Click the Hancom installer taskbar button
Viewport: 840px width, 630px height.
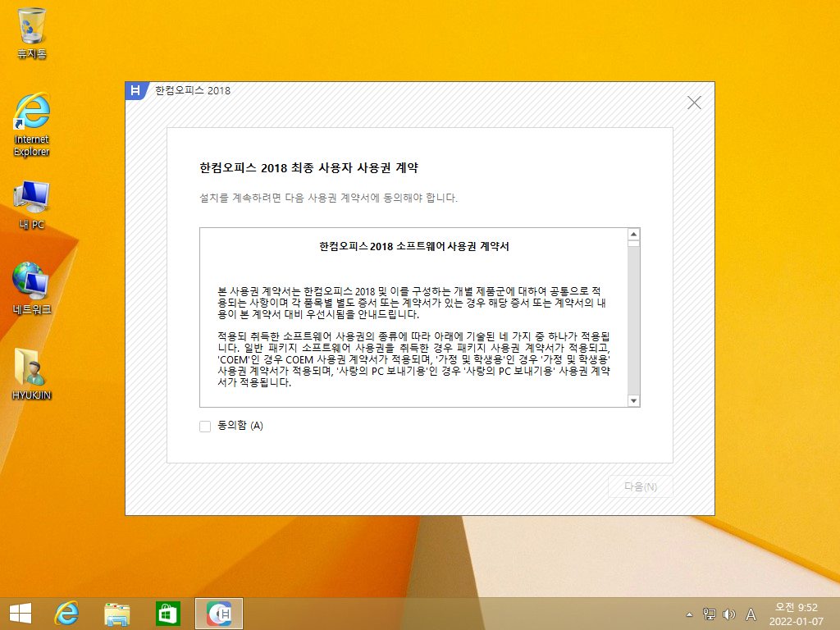[219, 614]
